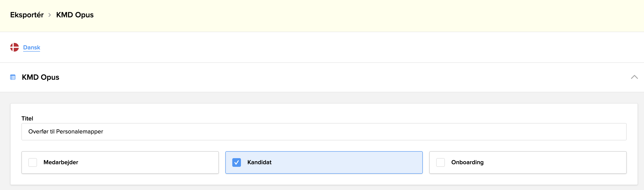The height and width of the screenshot is (190, 644).
Task: Click empty space inside the Kandidat card
Action: [350, 162]
